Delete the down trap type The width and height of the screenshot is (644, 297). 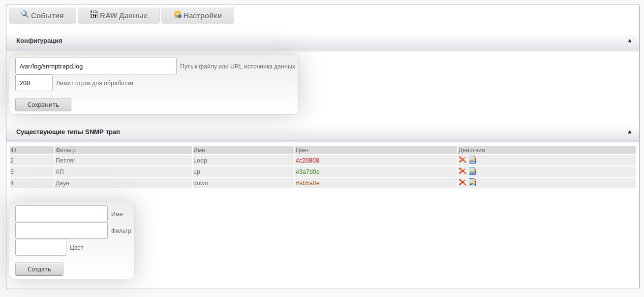coord(462,182)
